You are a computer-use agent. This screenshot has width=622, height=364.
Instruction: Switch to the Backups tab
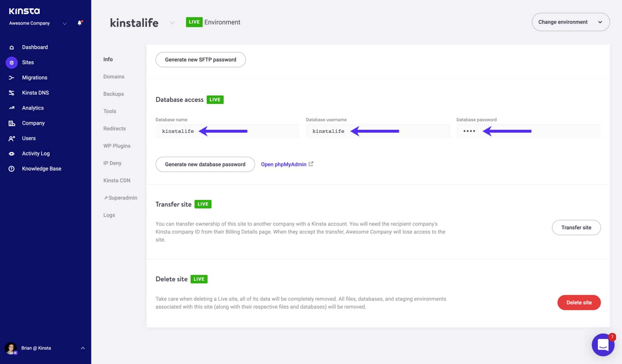(x=113, y=94)
